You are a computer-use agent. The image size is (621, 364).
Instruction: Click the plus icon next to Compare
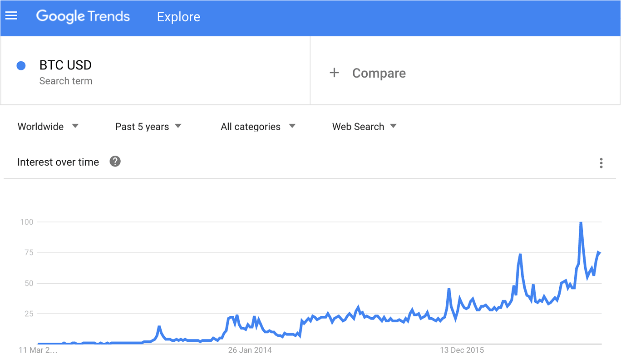tap(334, 73)
